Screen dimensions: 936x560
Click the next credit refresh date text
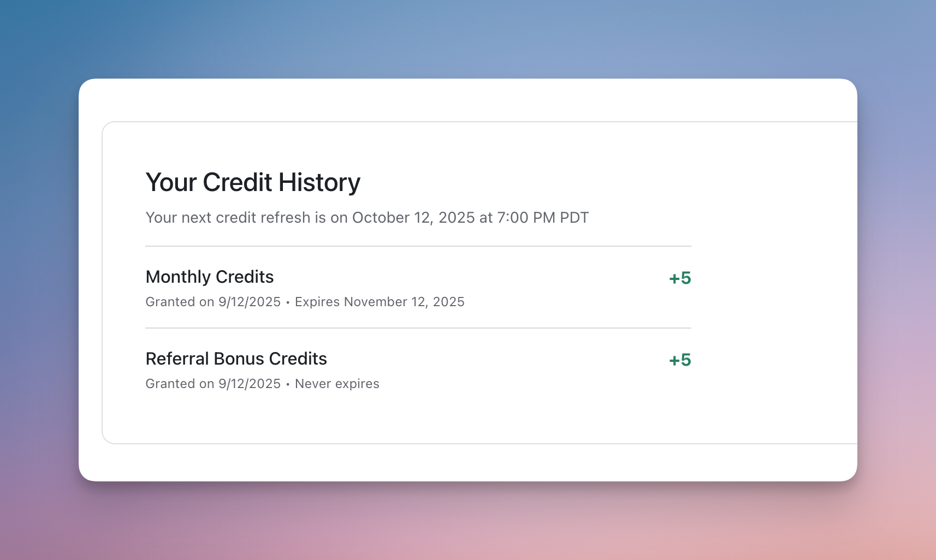366,217
